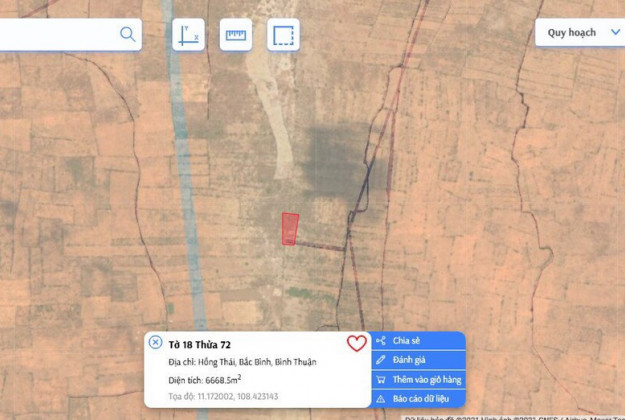Select the red highlighted land parcel
This screenshot has width=625, height=420.
pyautogui.click(x=290, y=229)
